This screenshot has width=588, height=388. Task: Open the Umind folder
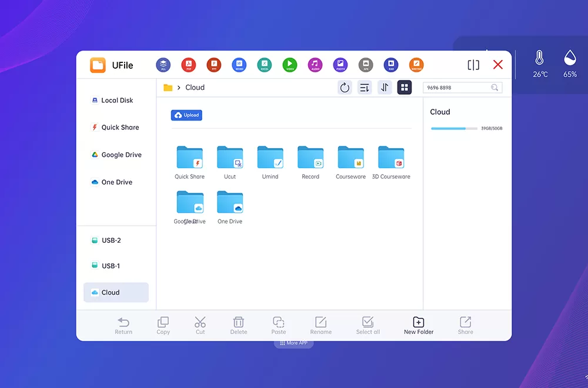270,162
